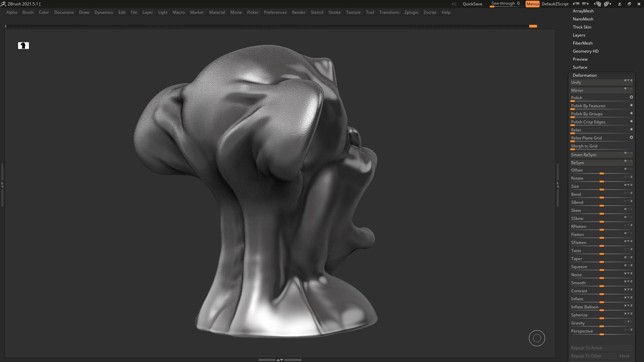Viewport: 644px width, 362px height.
Task: Toggle the Polish By Groups mode dot
Action: pyautogui.click(x=631, y=113)
